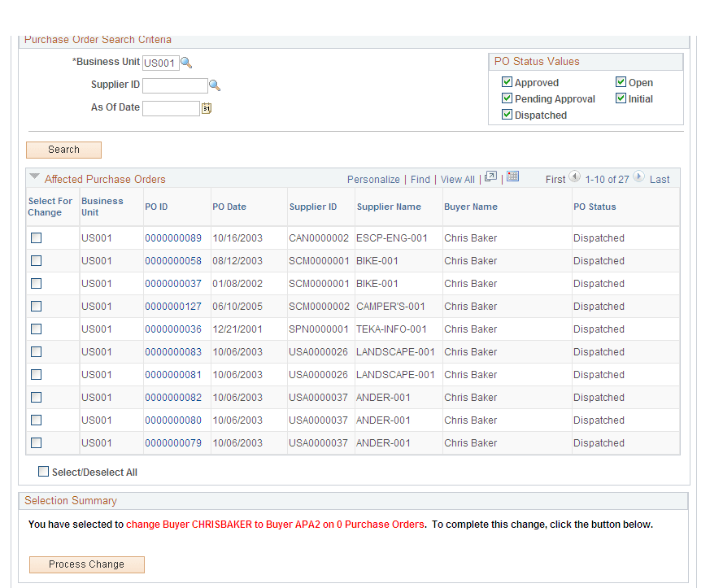Uncheck the Dispatched status checkbox
Viewport: 710px width, 588px height.
[x=507, y=114]
